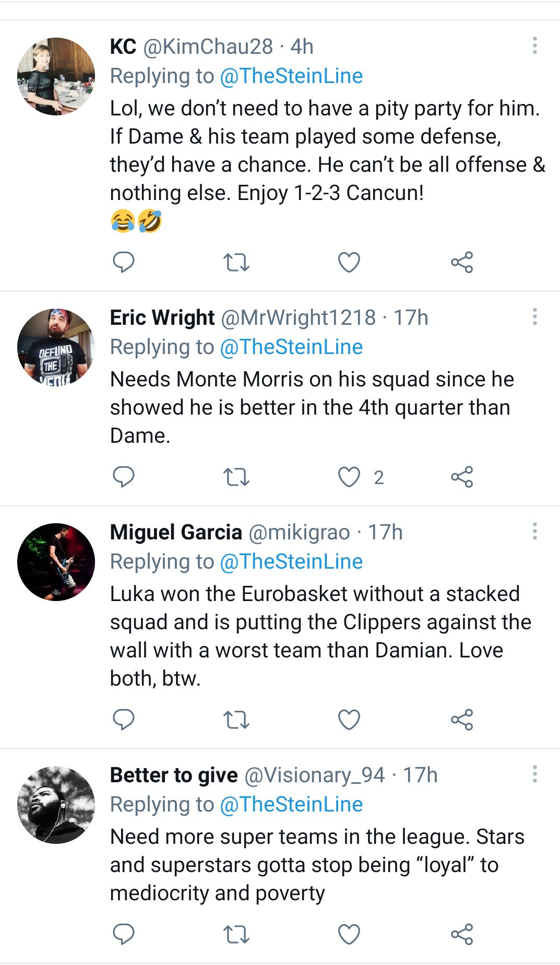Open more options on KC's tweet
Screen dimensions: 560x965
click(x=534, y=46)
